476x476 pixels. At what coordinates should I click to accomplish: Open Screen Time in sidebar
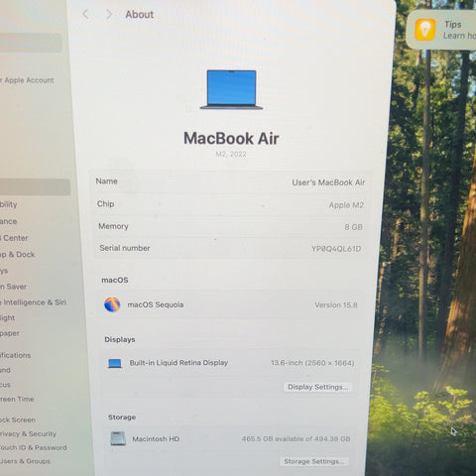click(x=17, y=399)
